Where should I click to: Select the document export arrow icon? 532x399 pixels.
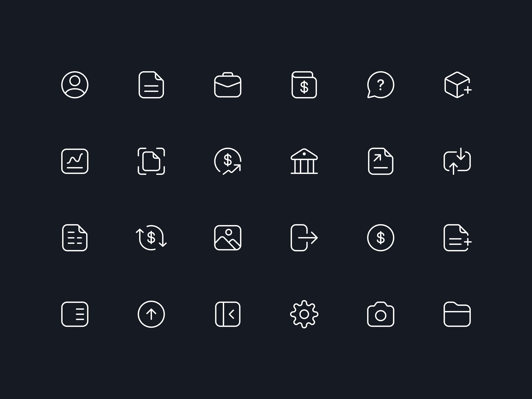pyautogui.click(x=381, y=161)
